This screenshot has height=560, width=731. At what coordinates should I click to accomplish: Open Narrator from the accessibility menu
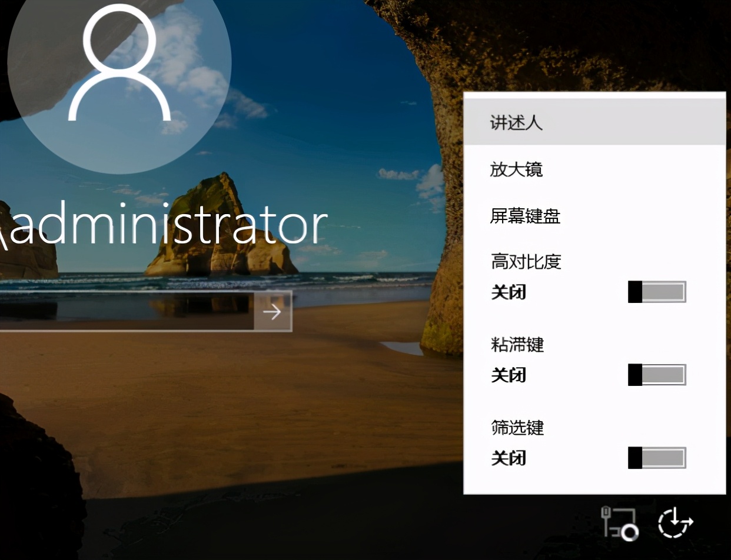516,123
